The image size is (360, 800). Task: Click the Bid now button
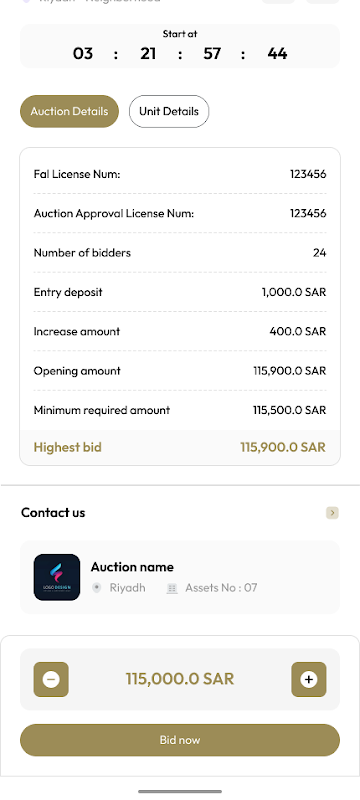[180, 740]
